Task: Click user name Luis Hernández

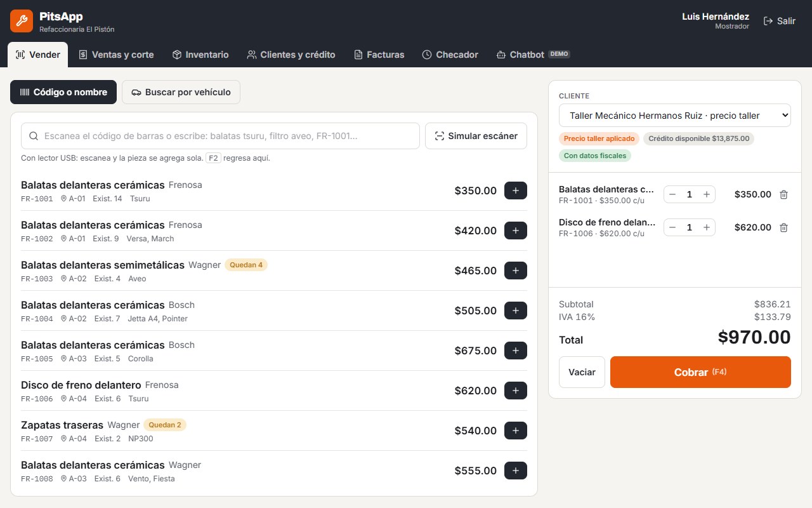Action: [716, 17]
